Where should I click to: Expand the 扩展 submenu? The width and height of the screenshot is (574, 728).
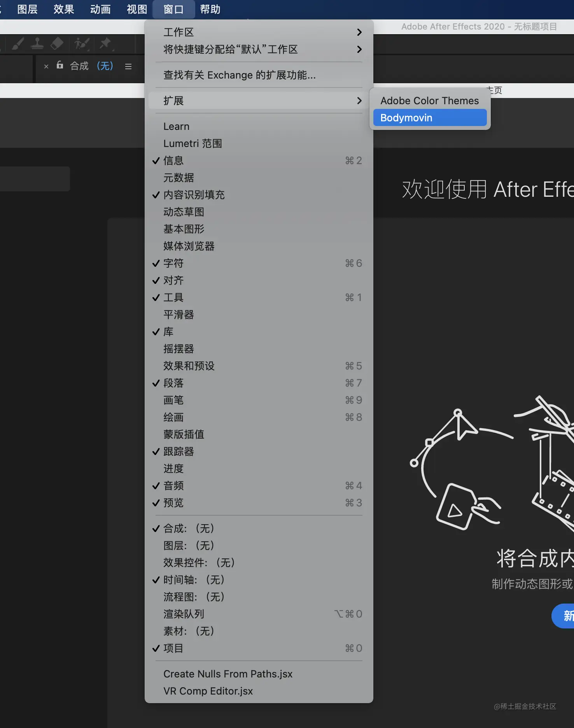click(259, 101)
